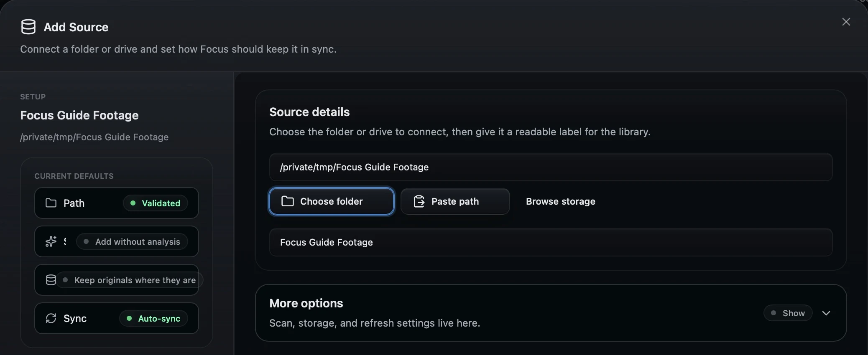Click the folder icon in Choose folder
868x355 pixels.
(x=288, y=201)
